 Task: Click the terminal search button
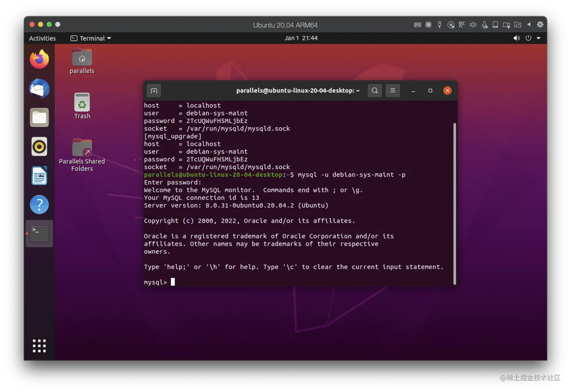(x=375, y=91)
